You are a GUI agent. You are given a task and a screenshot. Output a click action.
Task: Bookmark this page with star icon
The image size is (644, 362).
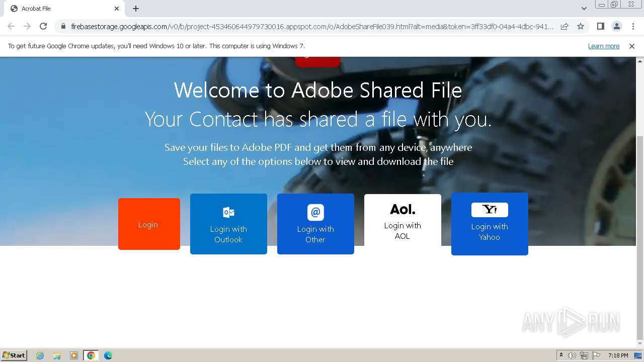point(581,26)
